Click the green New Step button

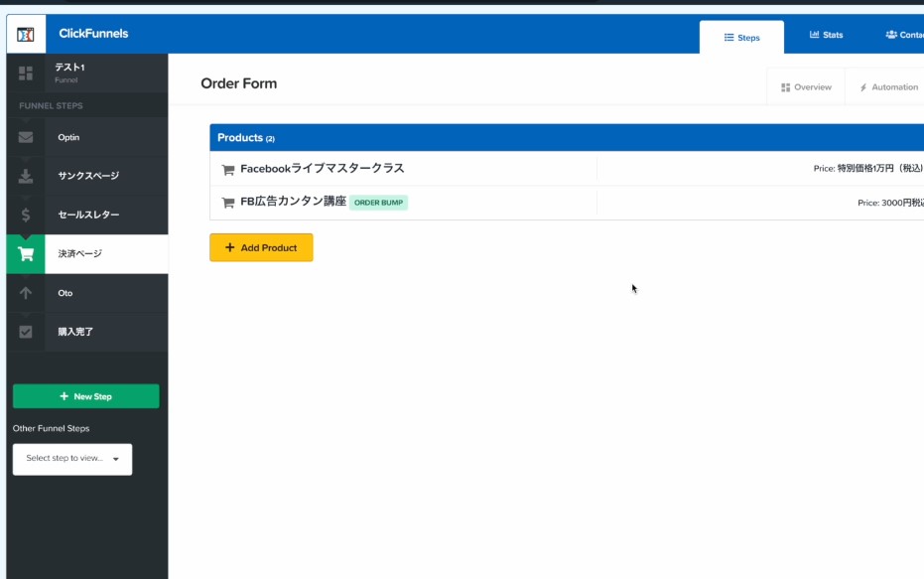click(x=85, y=396)
